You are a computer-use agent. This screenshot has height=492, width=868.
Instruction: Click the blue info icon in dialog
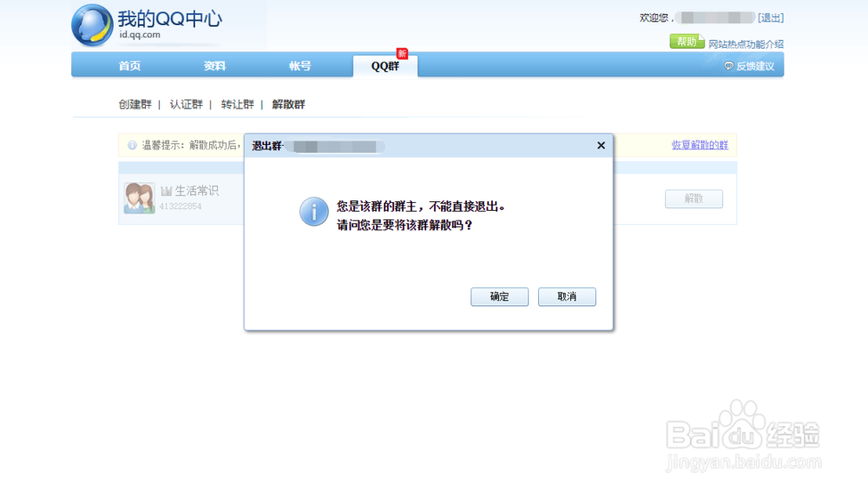tap(314, 212)
